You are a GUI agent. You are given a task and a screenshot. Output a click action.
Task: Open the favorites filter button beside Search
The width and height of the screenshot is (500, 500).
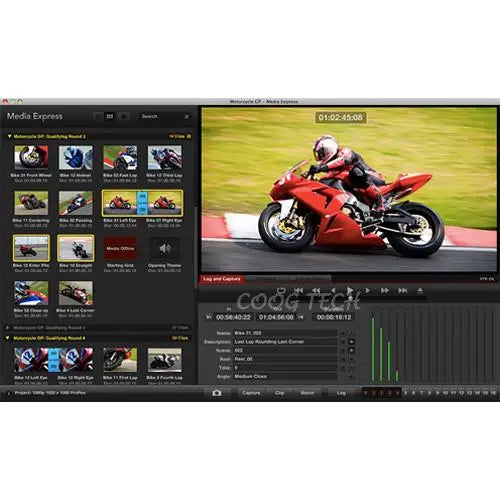tap(124, 116)
